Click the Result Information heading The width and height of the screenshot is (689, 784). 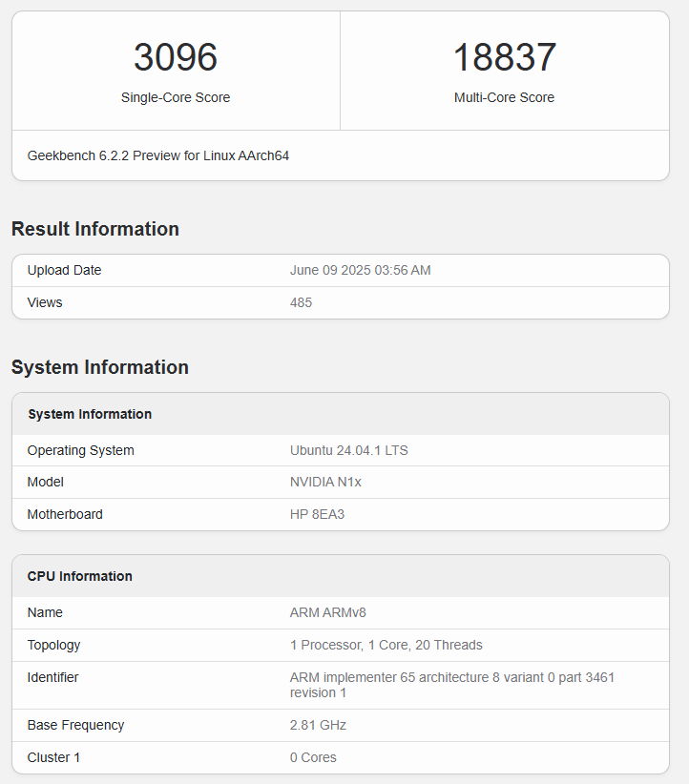[95, 229]
